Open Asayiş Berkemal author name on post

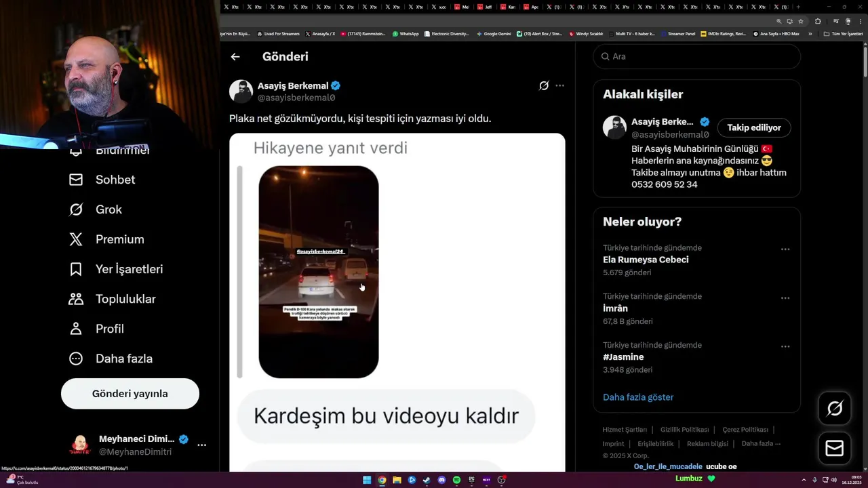(x=293, y=86)
